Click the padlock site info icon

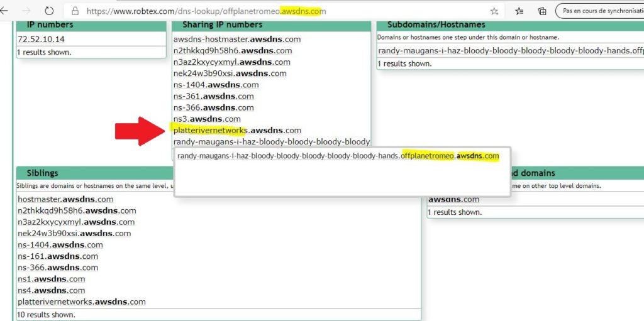75,11
